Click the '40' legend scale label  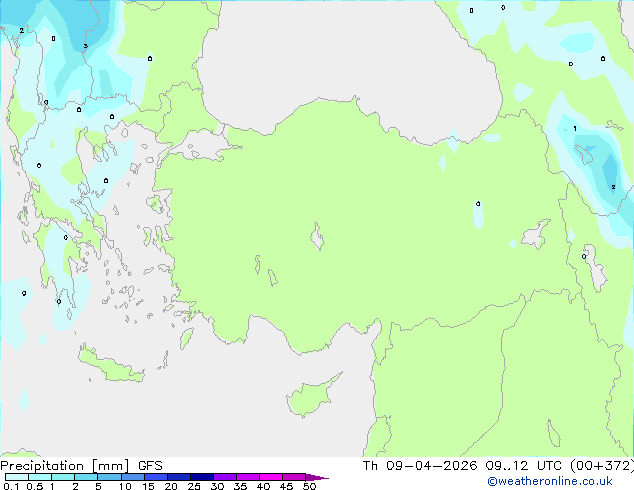pyautogui.click(x=263, y=486)
